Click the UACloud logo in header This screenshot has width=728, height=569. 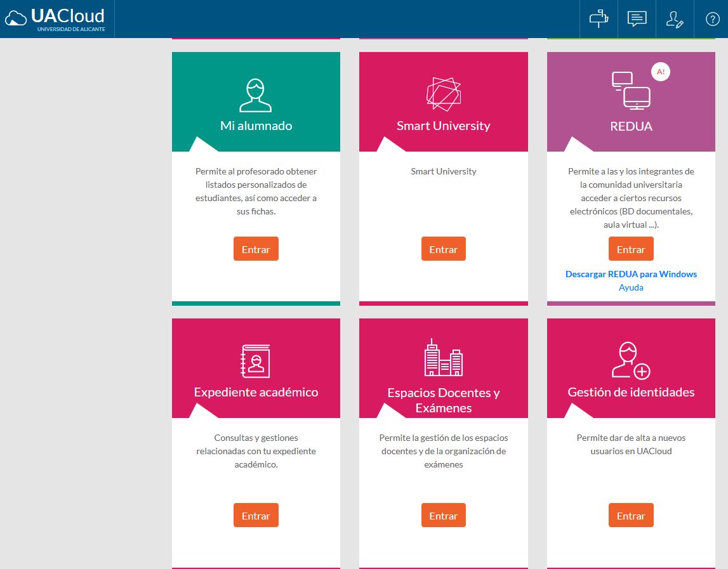pyautogui.click(x=55, y=18)
